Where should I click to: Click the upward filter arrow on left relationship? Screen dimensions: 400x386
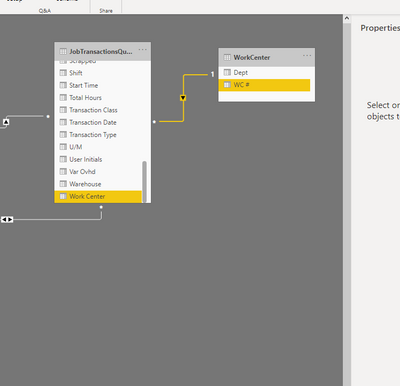tap(6, 122)
